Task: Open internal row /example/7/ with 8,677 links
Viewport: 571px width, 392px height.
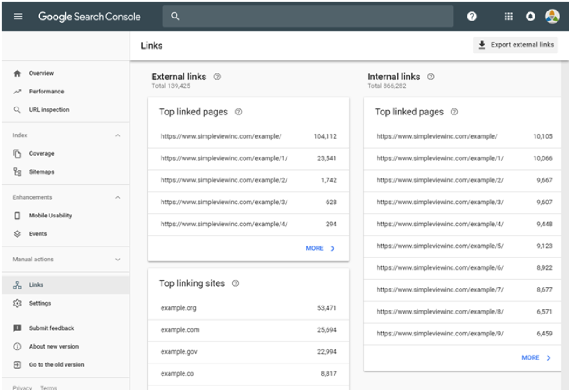Action: (x=463, y=290)
